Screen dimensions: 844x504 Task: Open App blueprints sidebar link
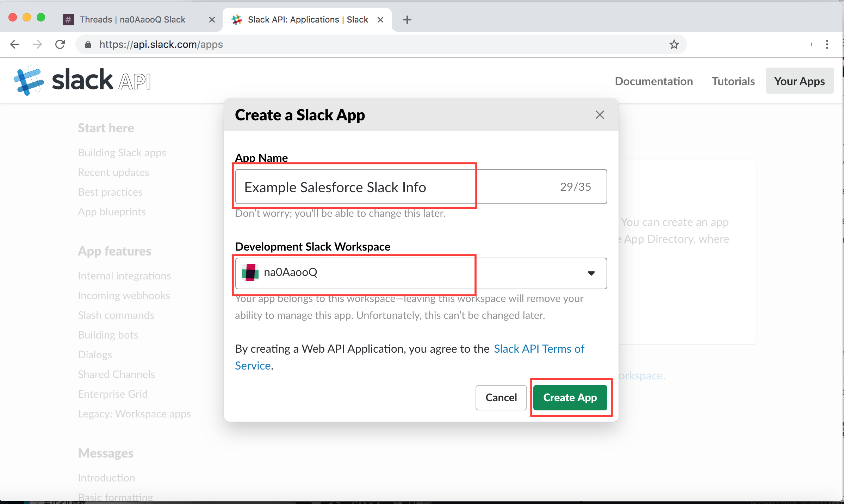pyautogui.click(x=112, y=212)
